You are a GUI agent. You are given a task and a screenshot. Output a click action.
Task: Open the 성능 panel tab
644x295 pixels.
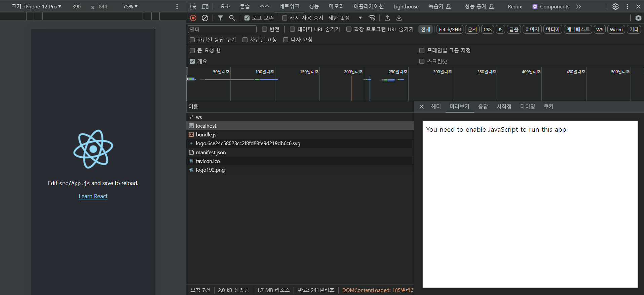[x=314, y=6]
